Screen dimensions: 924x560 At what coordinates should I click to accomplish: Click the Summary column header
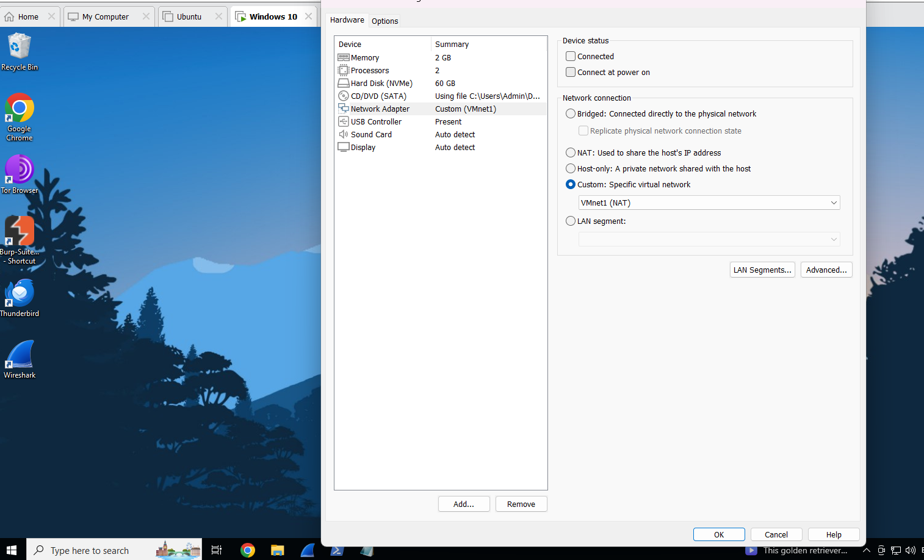click(489, 44)
